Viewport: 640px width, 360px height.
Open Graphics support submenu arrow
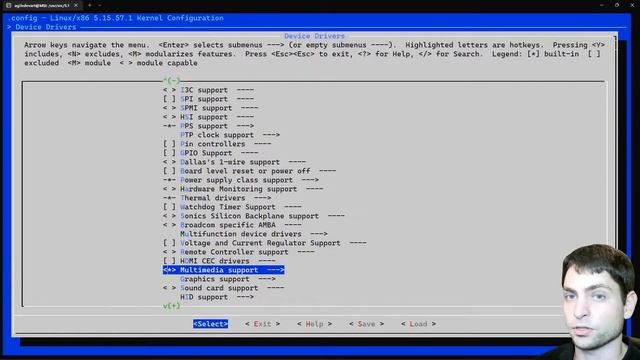267,279
